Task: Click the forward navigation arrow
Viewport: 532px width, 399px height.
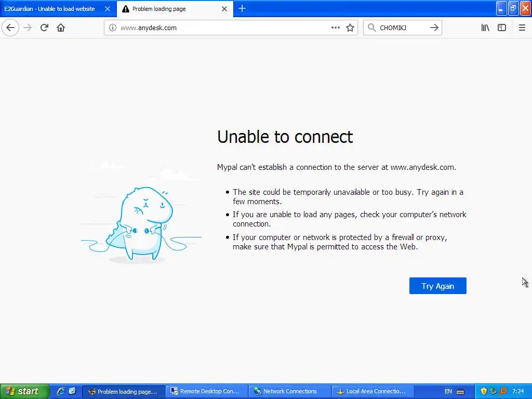Action: pyautogui.click(x=28, y=28)
